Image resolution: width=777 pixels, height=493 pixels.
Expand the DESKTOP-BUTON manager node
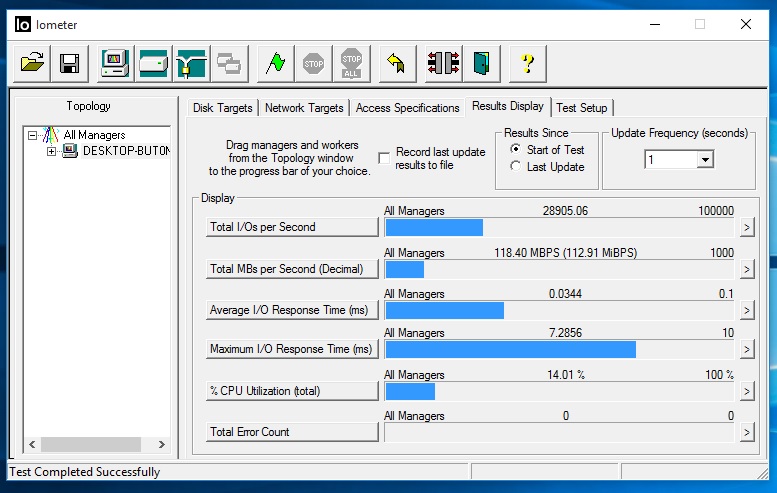coord(52,151)
